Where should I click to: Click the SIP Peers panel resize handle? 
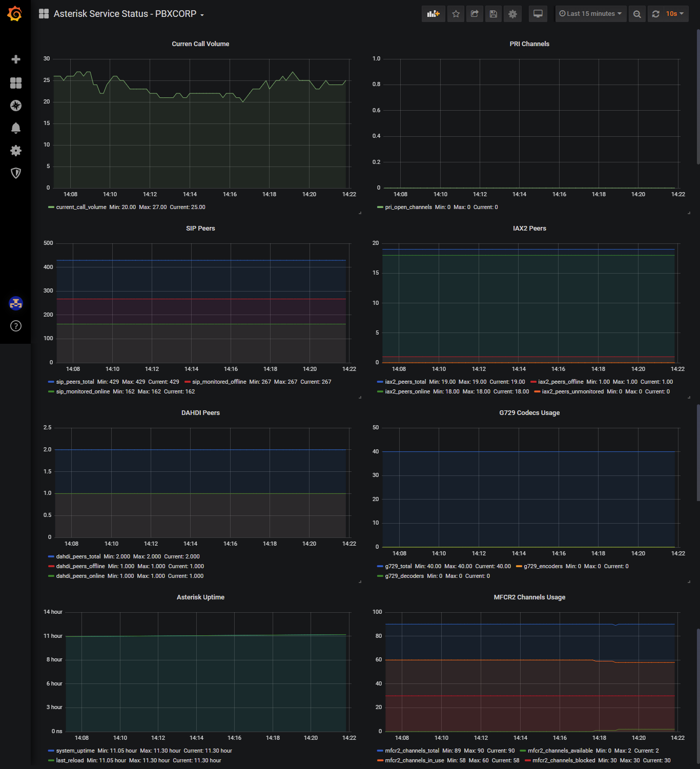[360, 397]
